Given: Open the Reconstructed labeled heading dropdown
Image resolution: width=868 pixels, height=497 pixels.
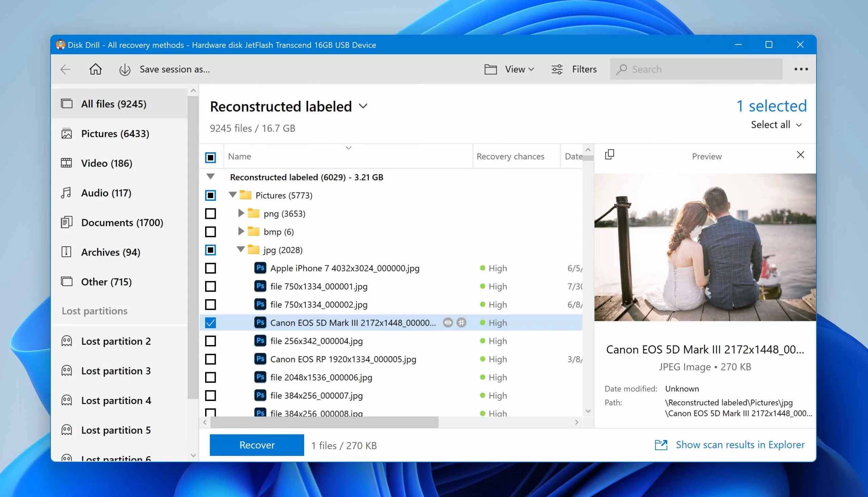Looking at the screenshot, I should (363, 107).
